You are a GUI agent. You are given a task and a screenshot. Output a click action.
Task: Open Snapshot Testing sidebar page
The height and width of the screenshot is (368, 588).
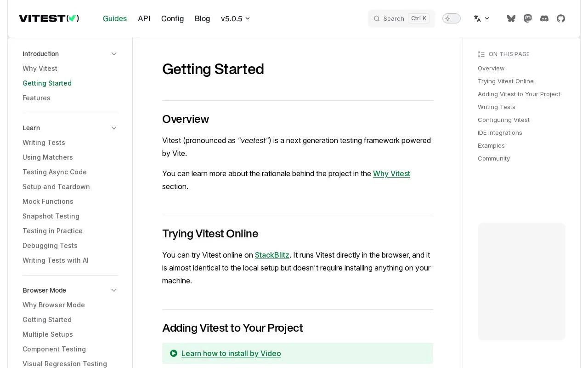pos(51,216)
